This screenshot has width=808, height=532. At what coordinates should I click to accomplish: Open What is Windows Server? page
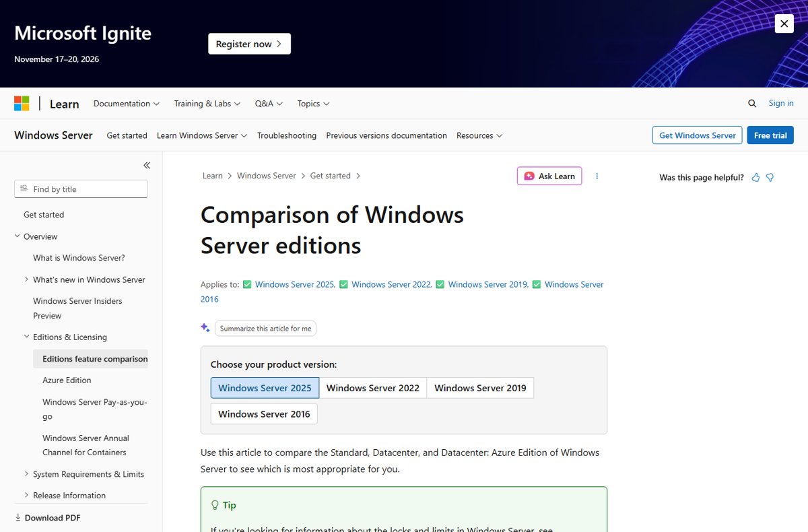[x=79, y=258]
